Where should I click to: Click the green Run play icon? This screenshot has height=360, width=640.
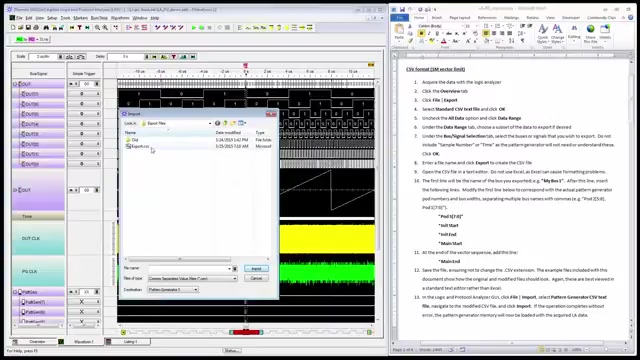(x=194, y=27)
